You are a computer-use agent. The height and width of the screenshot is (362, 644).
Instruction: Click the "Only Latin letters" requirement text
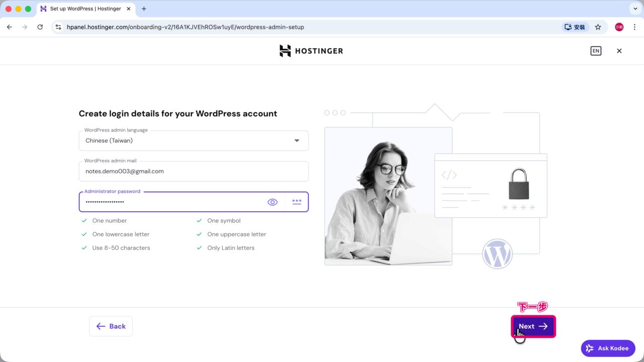[231, 248]
